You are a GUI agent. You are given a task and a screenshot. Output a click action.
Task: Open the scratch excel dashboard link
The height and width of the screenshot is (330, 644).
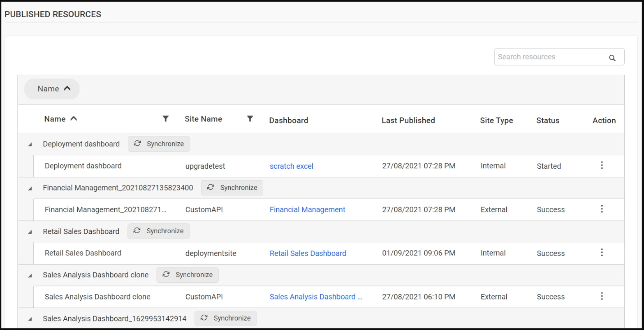[292, 166]
